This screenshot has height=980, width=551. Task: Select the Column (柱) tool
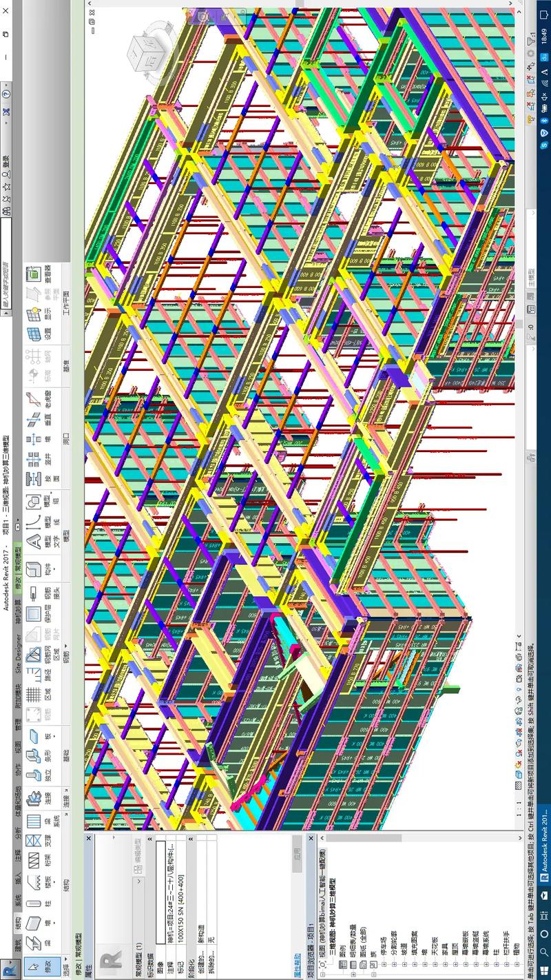click(32, 904)
